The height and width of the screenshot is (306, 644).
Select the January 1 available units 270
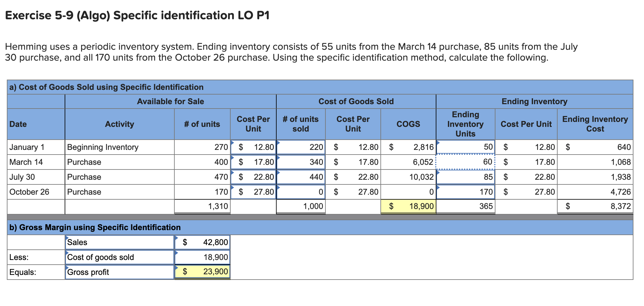(202, 147)
